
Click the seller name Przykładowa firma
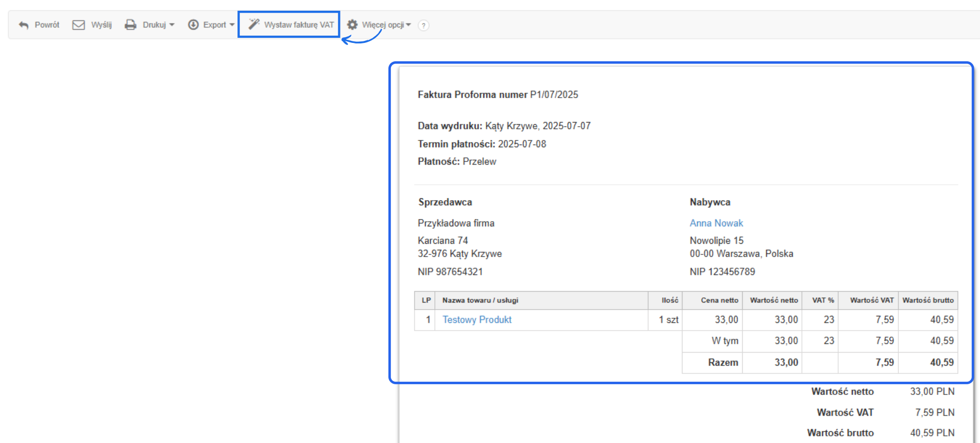point(456,223)
